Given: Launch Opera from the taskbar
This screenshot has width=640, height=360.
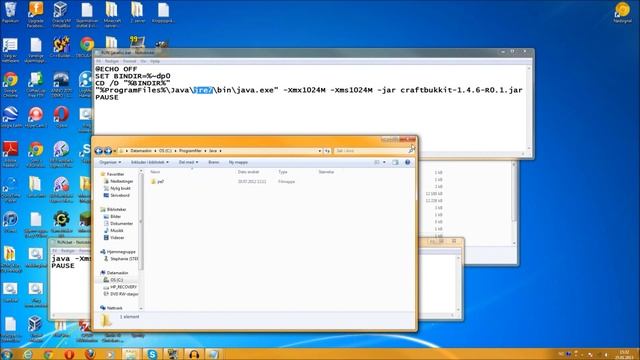Looking at the screenshot, I should 69,354.
